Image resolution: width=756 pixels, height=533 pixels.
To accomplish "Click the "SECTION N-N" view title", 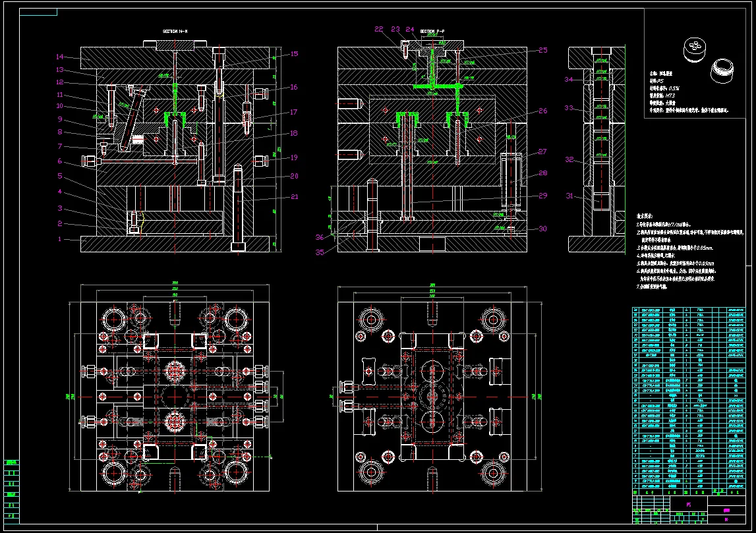I will pos(175,32).
